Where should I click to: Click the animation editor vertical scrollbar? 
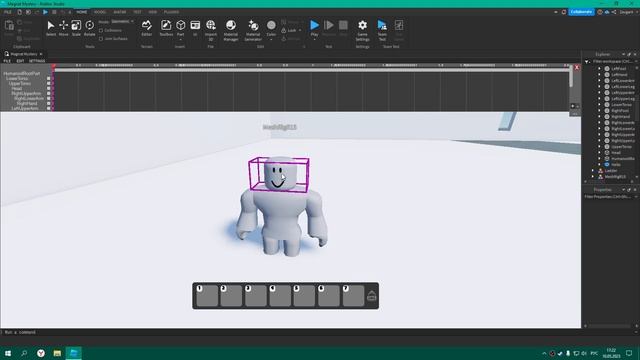(571, 77)
